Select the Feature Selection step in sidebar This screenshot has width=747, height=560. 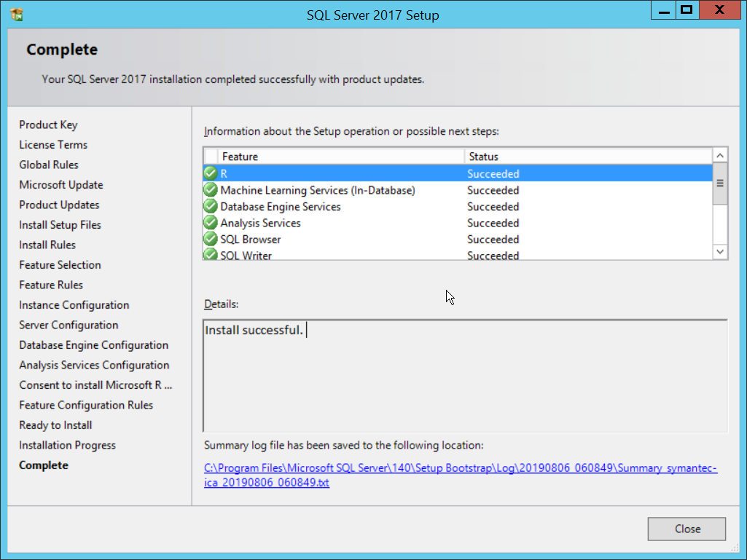click(60, 265)
